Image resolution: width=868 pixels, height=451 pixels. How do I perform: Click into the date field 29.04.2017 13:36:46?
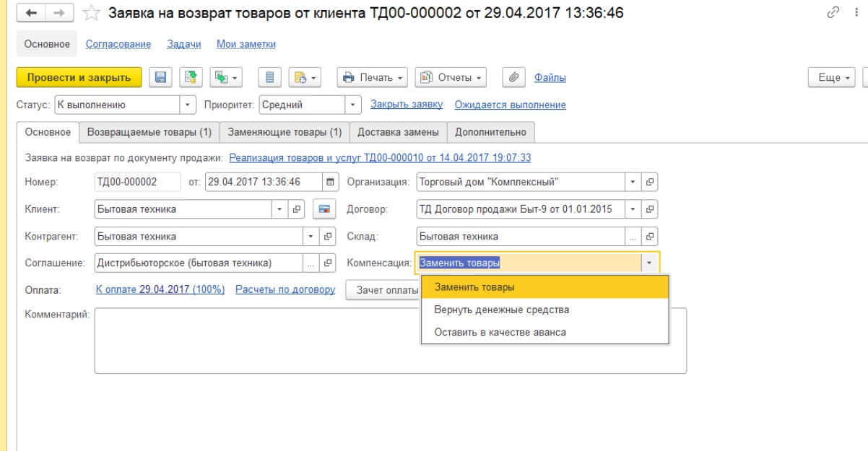tap(264, 182)
